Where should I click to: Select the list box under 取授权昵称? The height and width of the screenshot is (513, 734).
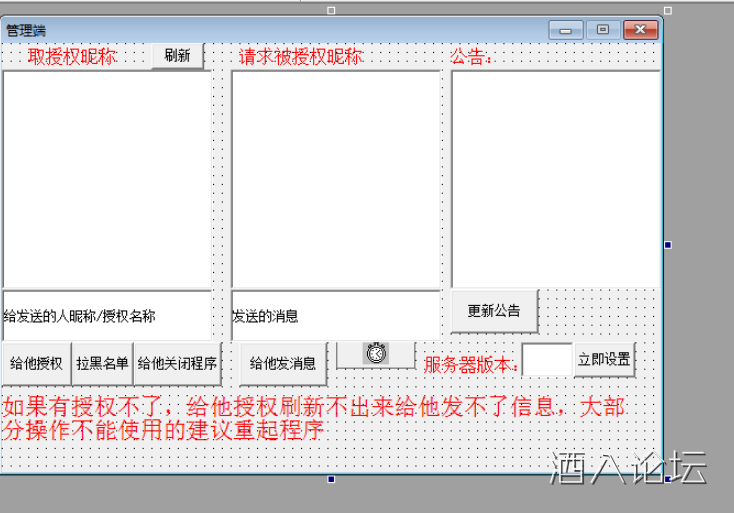click(x=107, y=179)
